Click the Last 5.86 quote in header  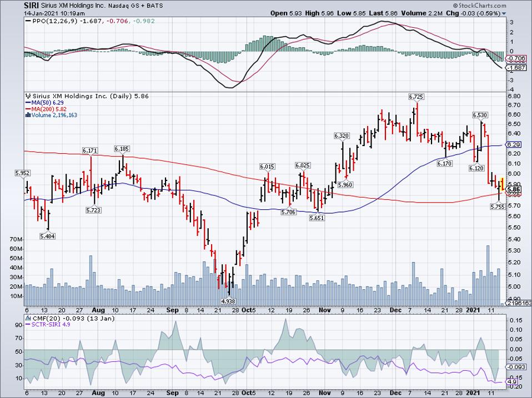[383, 13]
